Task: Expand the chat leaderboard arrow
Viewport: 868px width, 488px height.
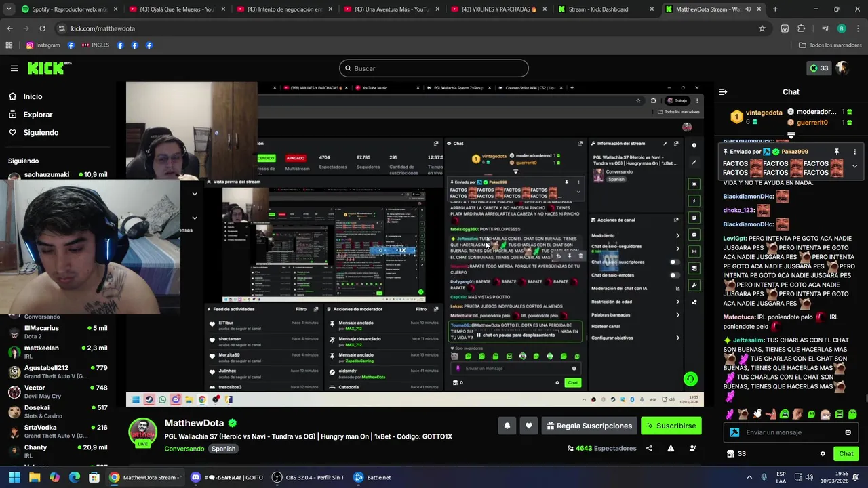Action: (x=791, y=136)
